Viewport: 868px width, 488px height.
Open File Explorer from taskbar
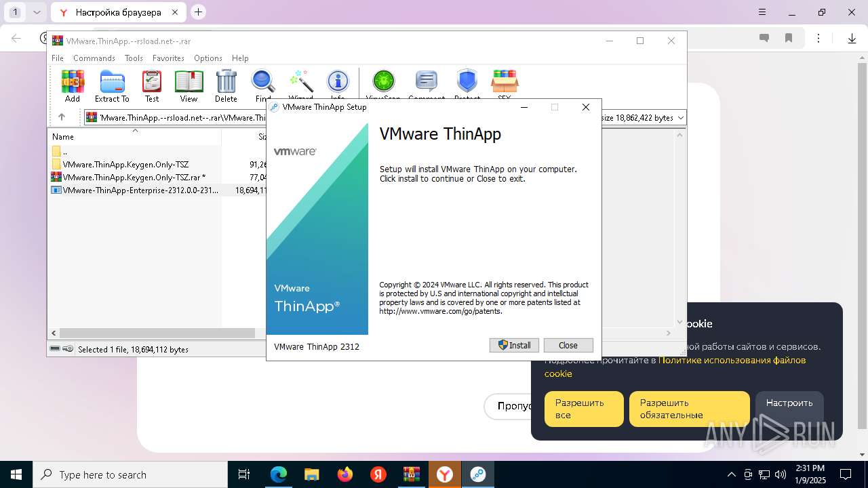(x=312, y=474)
